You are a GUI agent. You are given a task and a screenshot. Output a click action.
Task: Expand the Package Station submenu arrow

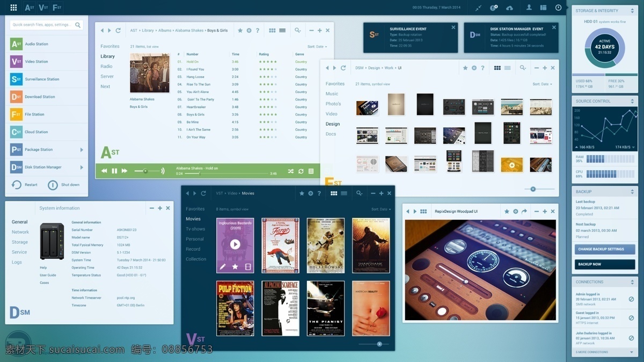82,150
